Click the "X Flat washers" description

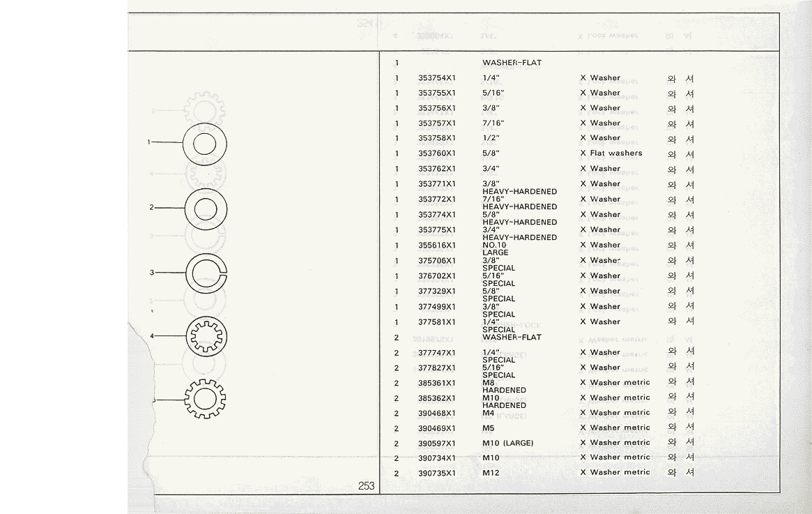click(611, 153)
